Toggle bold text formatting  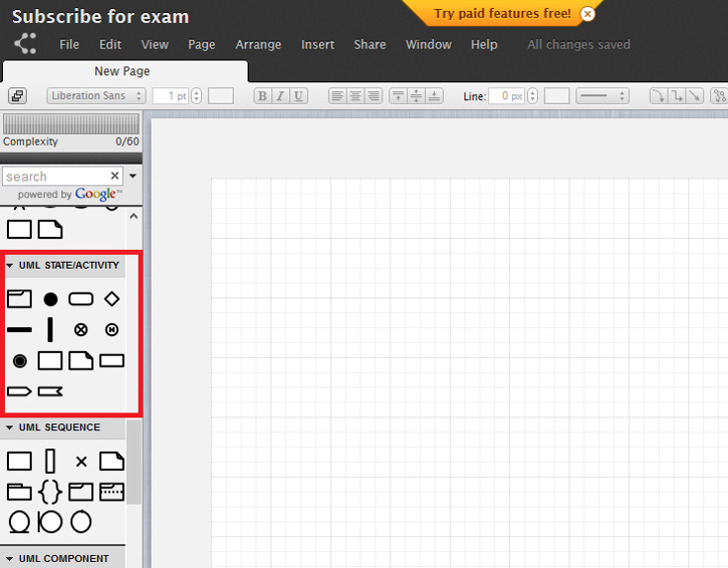262,96
